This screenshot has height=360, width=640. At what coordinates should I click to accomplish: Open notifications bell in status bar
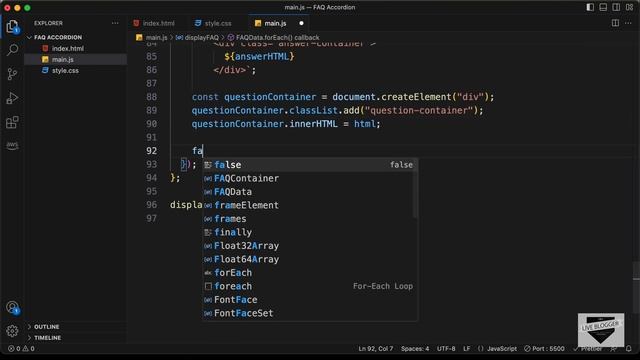point(629,349)
